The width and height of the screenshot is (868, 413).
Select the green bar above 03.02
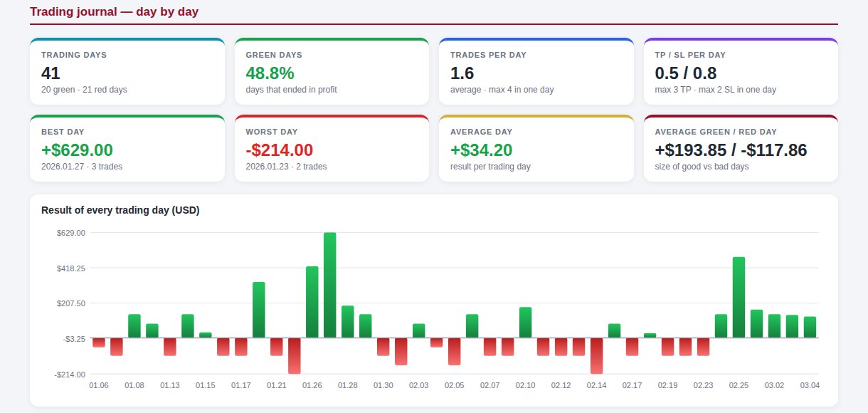pyautogui.click(x=775, y=326)
